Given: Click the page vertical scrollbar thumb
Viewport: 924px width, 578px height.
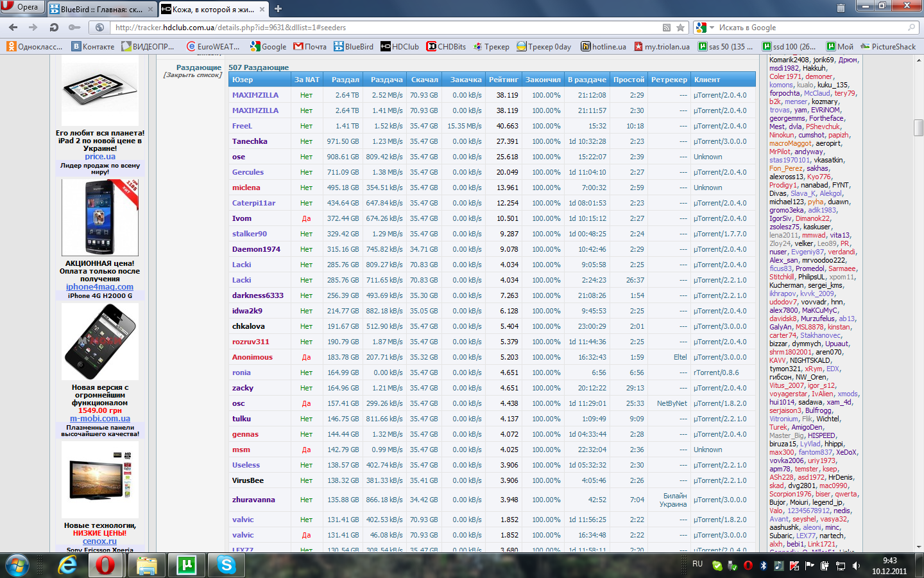Looking at the screenshot, I should click(x=919, y=127).
